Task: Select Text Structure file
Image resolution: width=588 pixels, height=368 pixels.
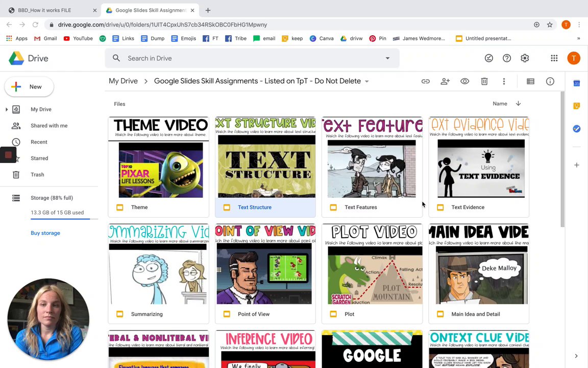Action: pos(265,167)
